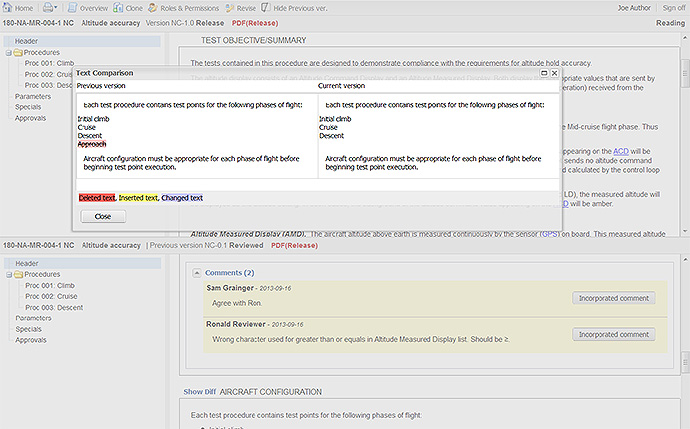Viewport: 690px width, 429px height.
Task: Open the printer icon menu
Action: coord(48,7)
